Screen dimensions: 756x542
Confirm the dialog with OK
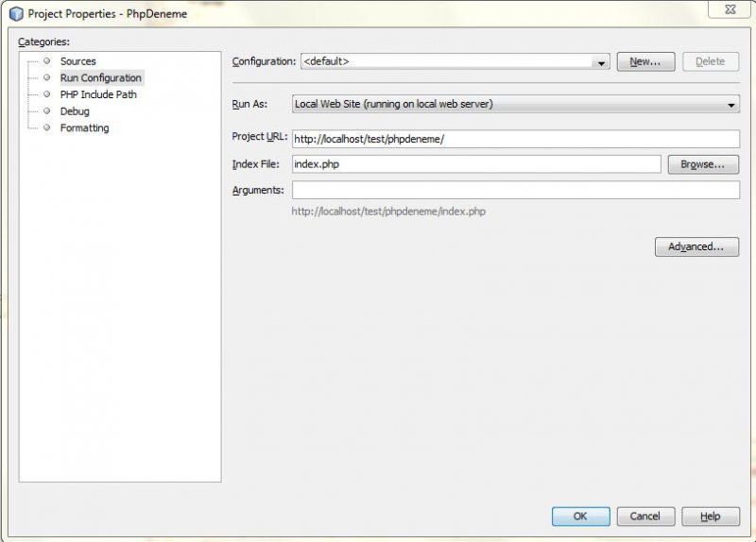[x=580, y=517]
